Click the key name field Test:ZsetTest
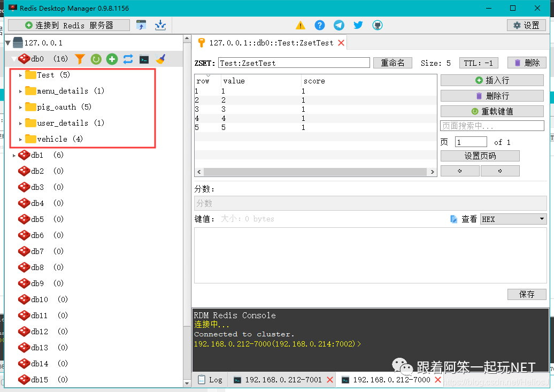The width and height of the screenshot is (554, 392). [294, 63]
